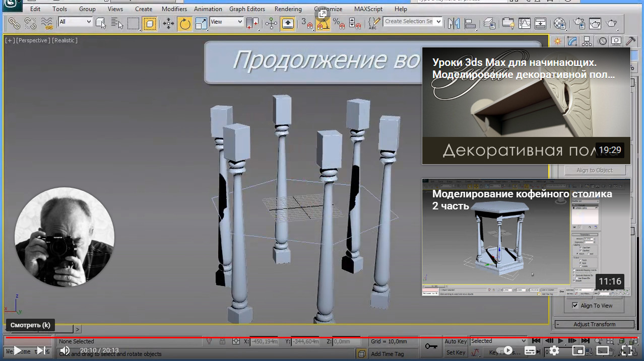Open the Rendering menu
The width and height of the screenshot is (644, 361).
[288, 9]
